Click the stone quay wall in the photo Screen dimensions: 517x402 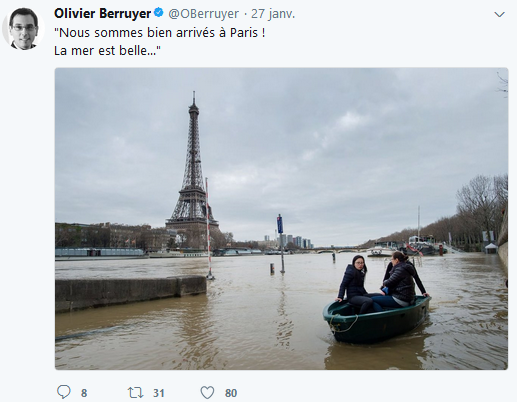(131, 292)
